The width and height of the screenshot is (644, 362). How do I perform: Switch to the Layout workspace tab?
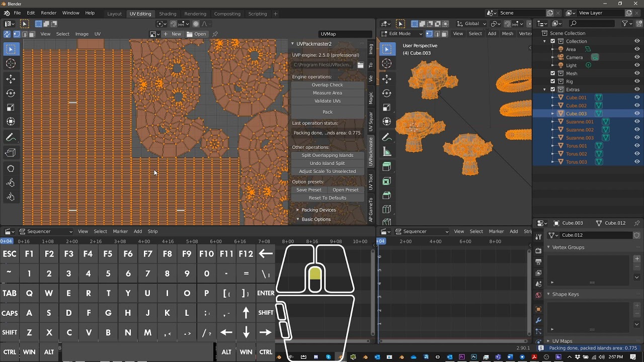click(x=114, y=14)
